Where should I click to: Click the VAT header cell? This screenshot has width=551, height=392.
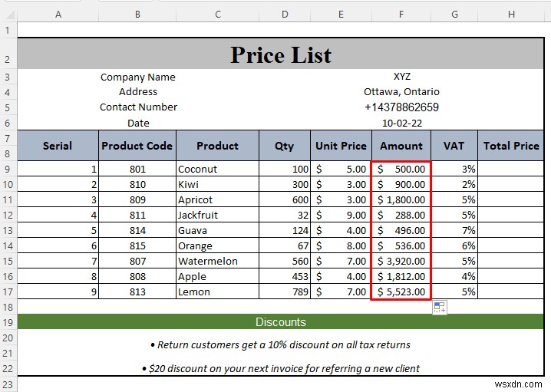(454, 146)
